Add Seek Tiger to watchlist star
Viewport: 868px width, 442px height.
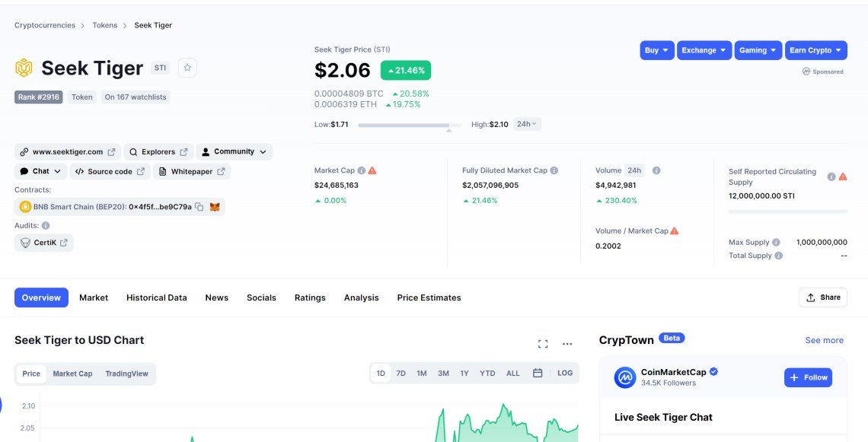187,68
